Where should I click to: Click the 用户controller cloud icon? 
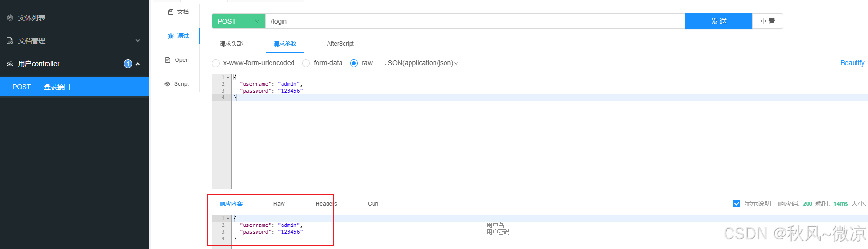(x=10, y=64)
